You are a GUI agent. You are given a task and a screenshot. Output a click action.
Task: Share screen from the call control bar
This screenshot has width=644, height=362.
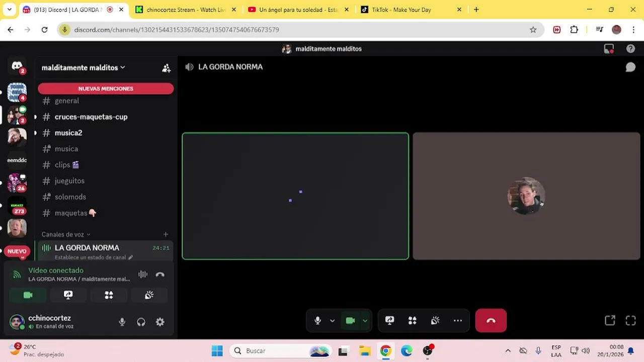point(389,320)
